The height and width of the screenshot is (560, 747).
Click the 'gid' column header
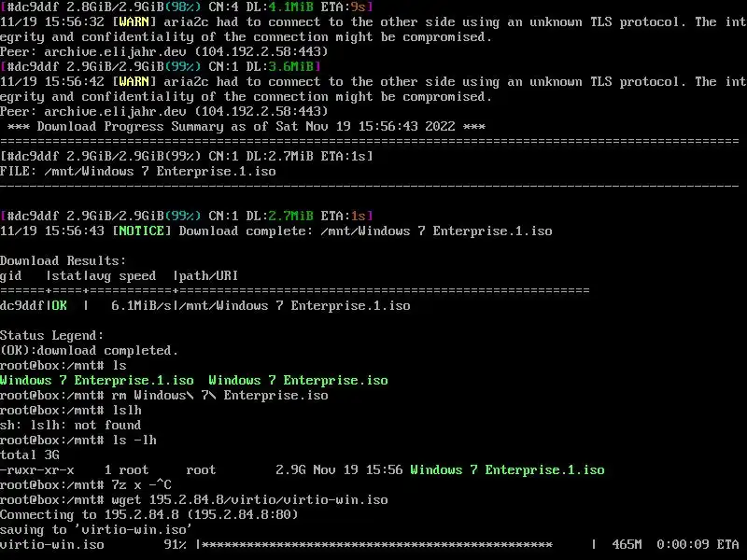coord(11,275)
